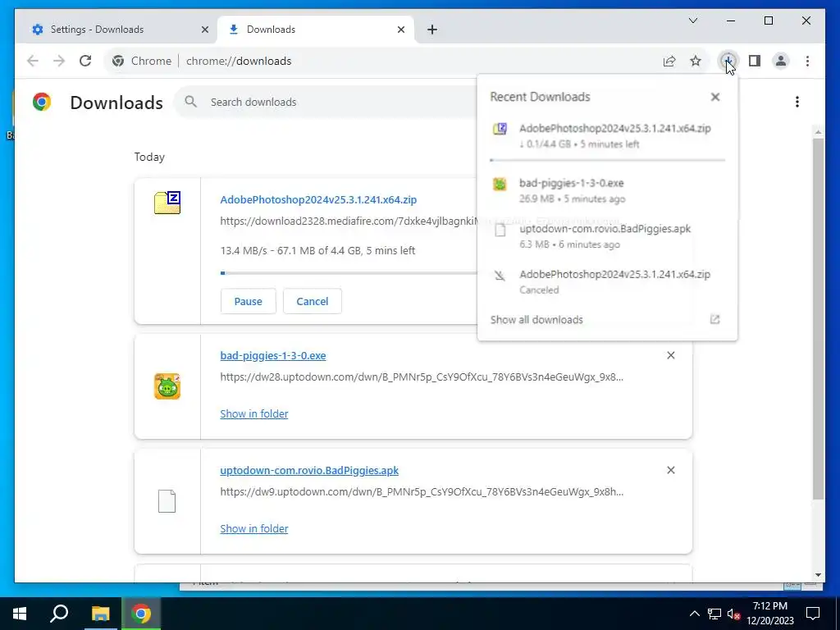The image size is (840, 630).
Task: Switch to the Settings - Downloads tab
Action: pos(116,30)
